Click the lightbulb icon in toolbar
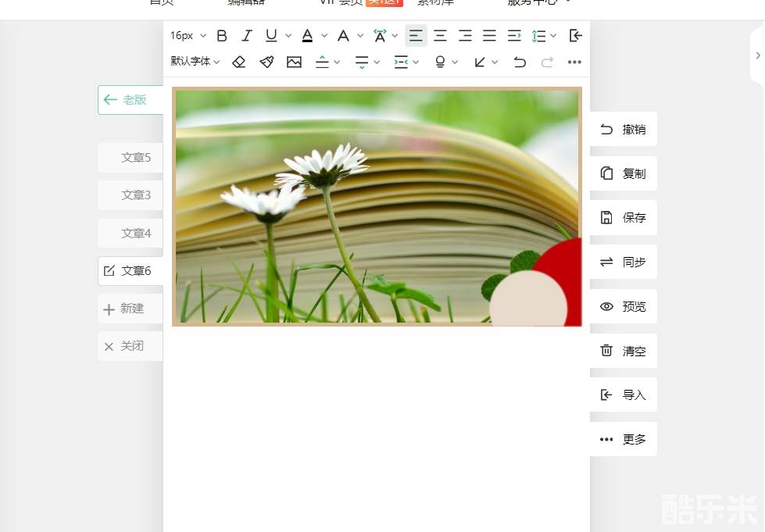The height and width of the screenshot is (532, 765). click(x=440, y=62)
